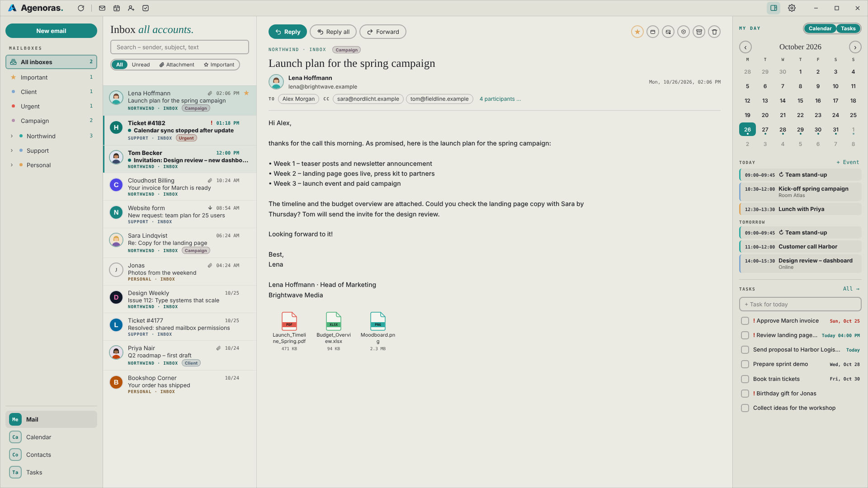Mark the open email as unread icon
The width and height of the screenshot is (868, 488).
[668, 32]
